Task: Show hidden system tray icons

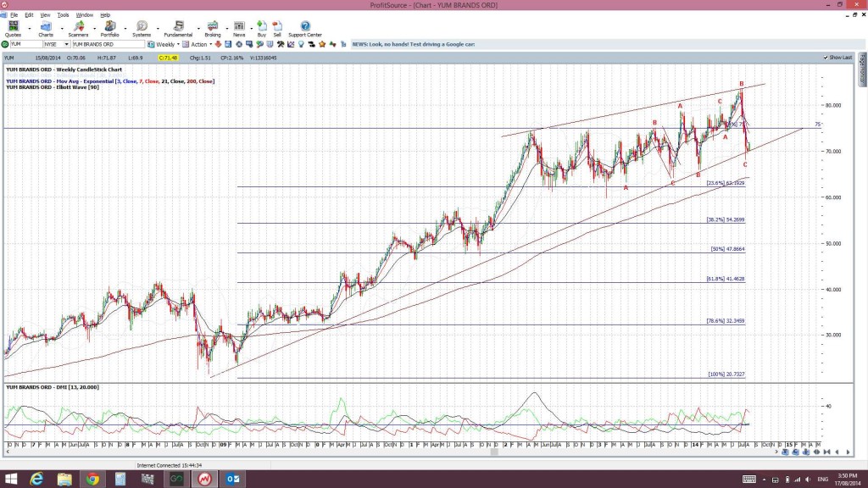Action: pyautogui.click(x=764, y=480)
